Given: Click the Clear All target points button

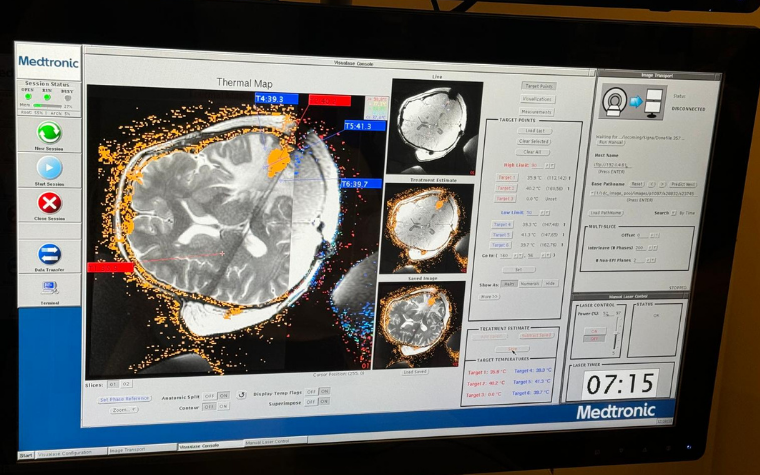Looking at the screenshot, I should pos(533,152).
